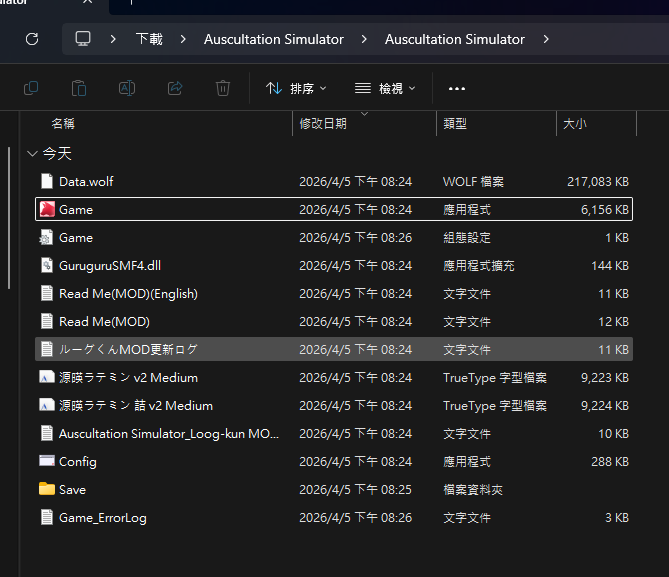Click the 217,083 KB size value
This screenshot has width=669, height=577.
pos(598,182)
